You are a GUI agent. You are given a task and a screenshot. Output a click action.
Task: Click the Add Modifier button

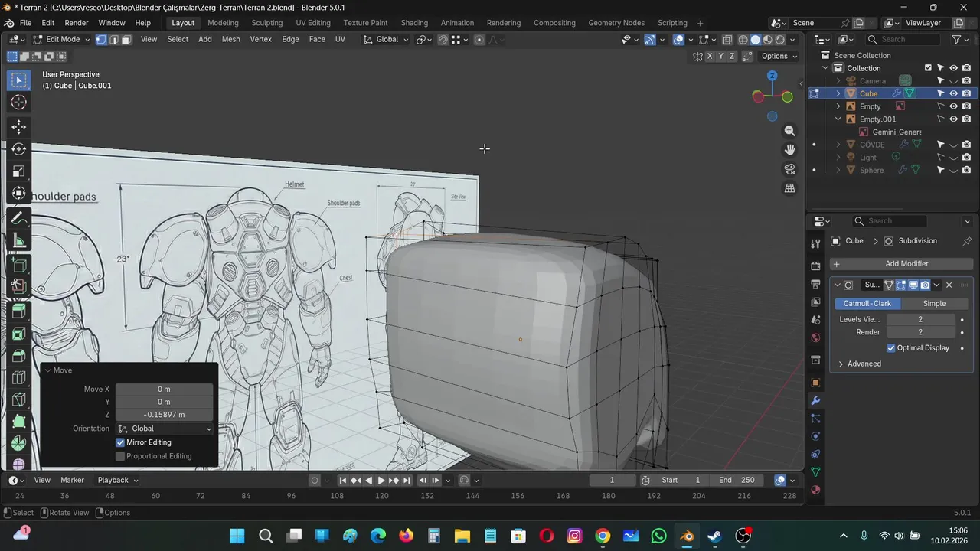(902, 263)
